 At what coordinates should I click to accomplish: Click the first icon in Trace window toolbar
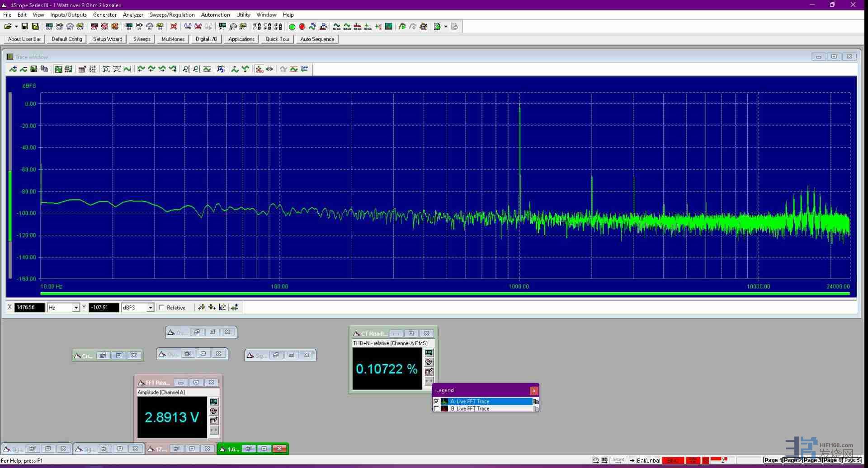pos(13,69)
